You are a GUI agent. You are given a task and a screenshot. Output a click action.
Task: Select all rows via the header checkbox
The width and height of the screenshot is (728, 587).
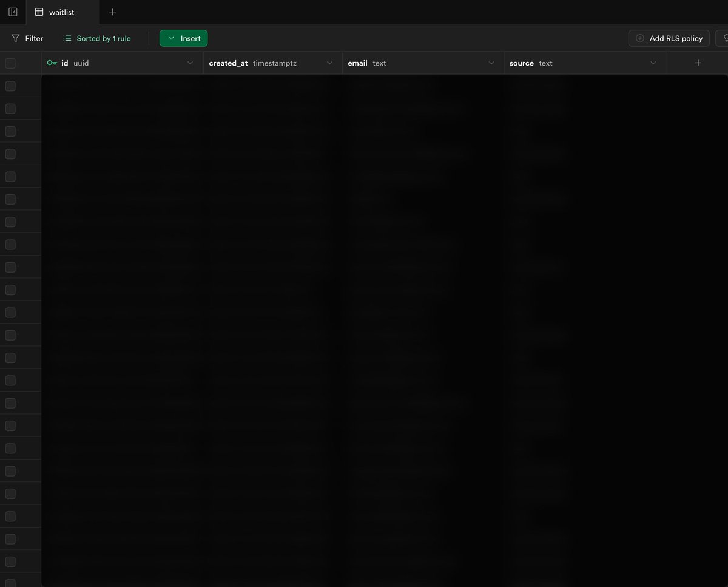10,63
